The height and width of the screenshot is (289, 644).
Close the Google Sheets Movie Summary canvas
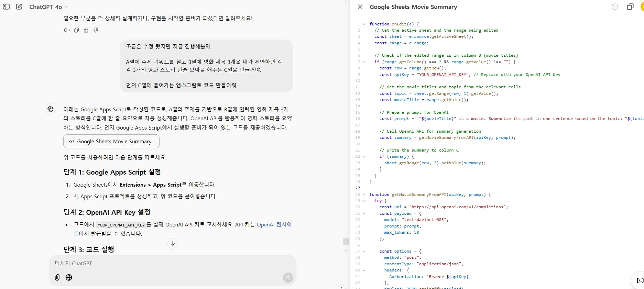(360, 7)
